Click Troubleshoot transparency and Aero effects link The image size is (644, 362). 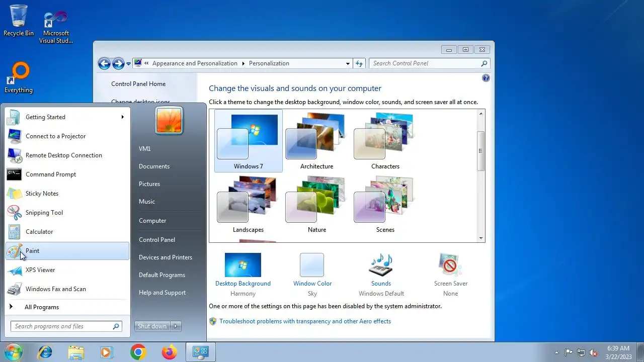(305, 321)
